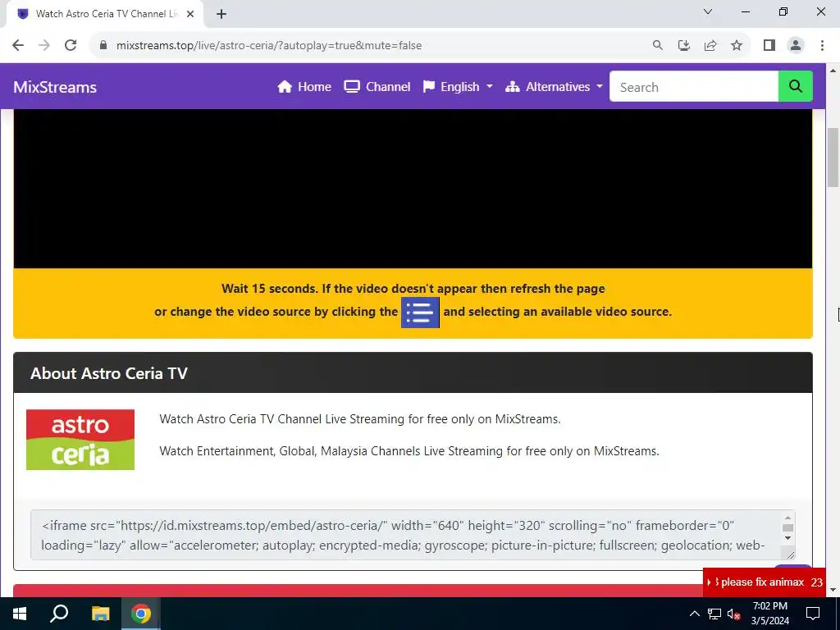
Task: Click the 'Watch Entertainment, Global, Malaysia' text
Action: pyautogui.click(x=409, y=451)
